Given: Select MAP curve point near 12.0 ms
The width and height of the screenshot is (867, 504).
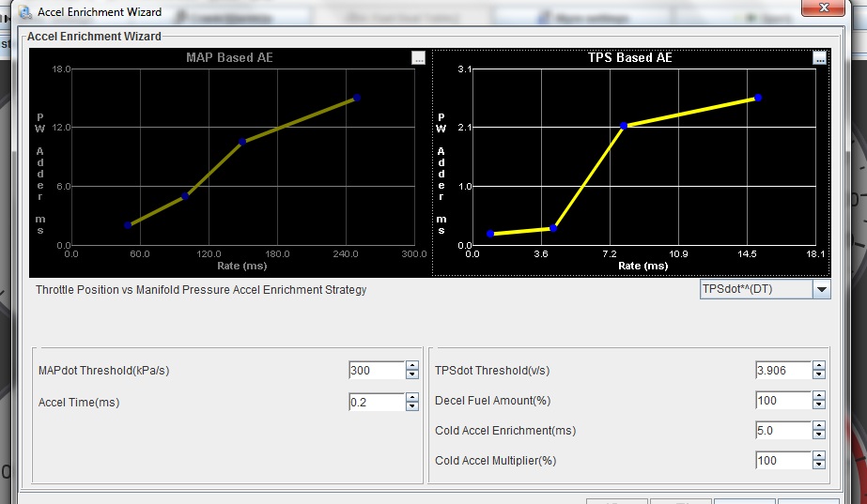Looking at the screenshot, I should (242, 142).
